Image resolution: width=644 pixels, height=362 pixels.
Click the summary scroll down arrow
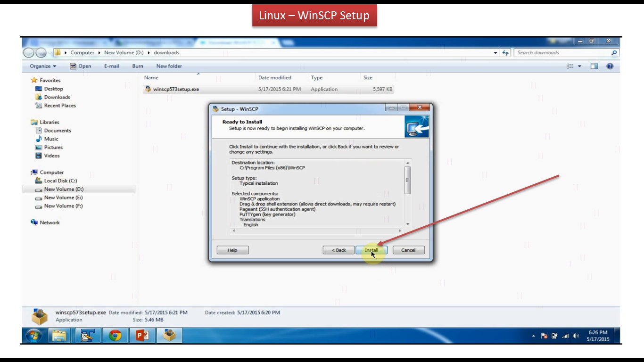[408, 224]
